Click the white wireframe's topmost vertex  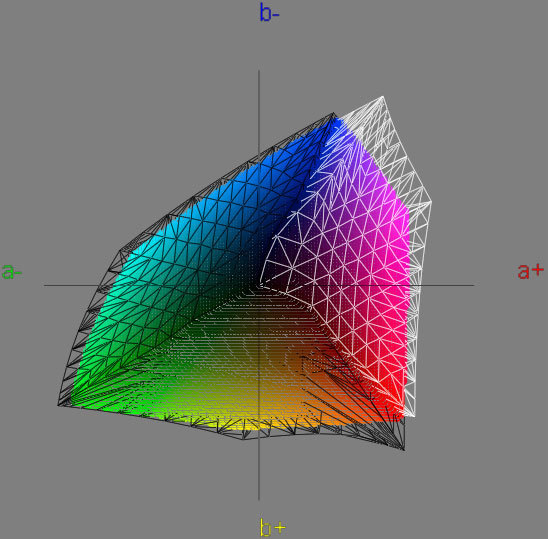[383, 96]
